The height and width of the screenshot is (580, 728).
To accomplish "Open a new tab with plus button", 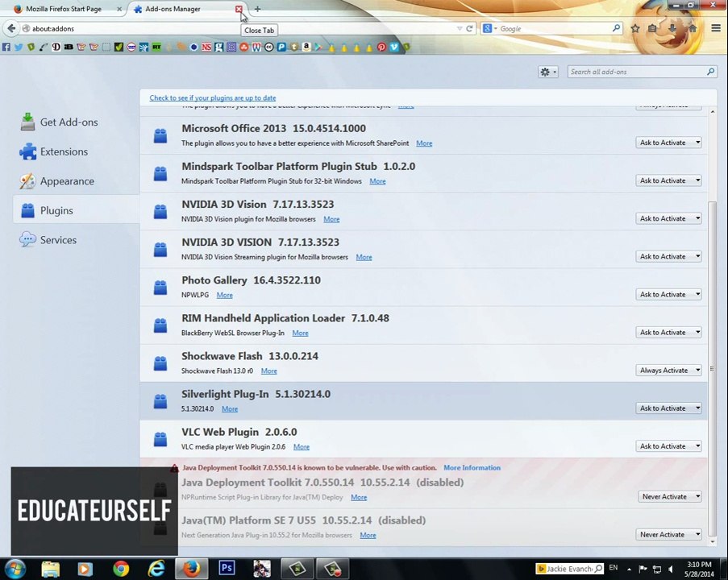I will click(258, 9).
